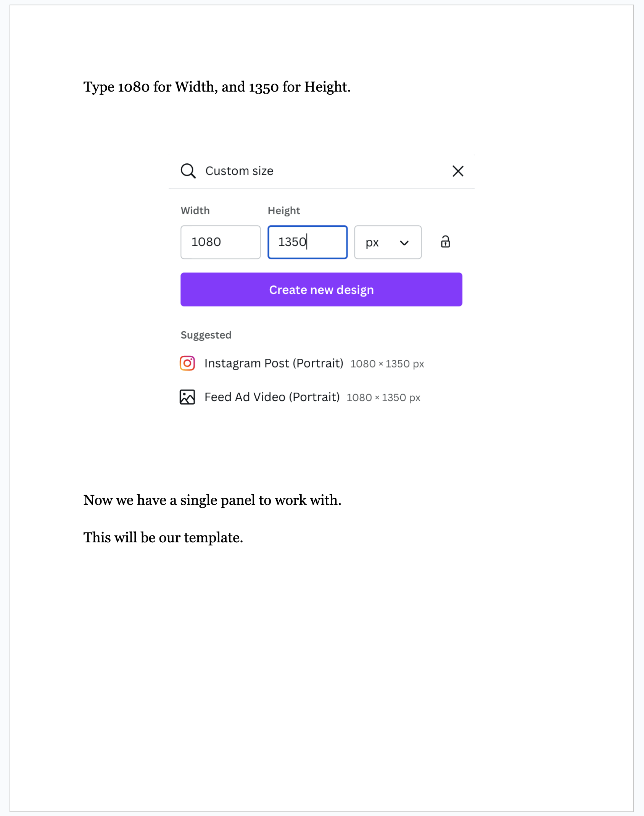Choose Instagram Post (Portrait) suggestion

click(274, 363)
